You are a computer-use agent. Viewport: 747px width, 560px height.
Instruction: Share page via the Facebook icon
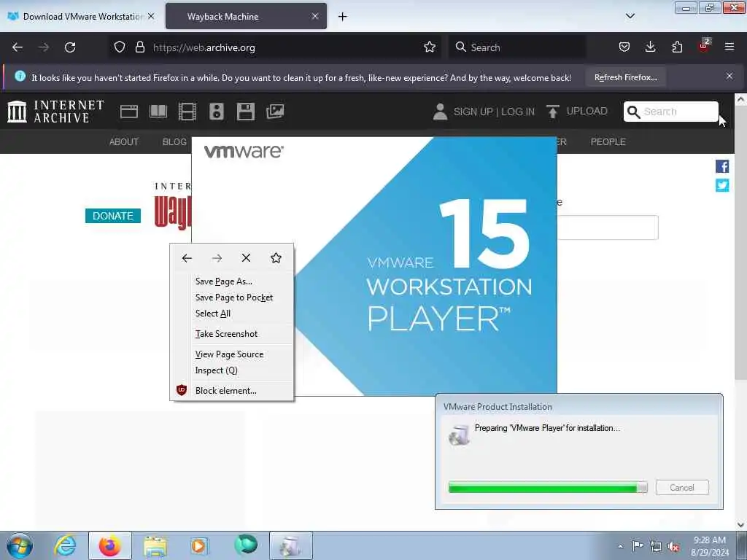click(722, 166)
